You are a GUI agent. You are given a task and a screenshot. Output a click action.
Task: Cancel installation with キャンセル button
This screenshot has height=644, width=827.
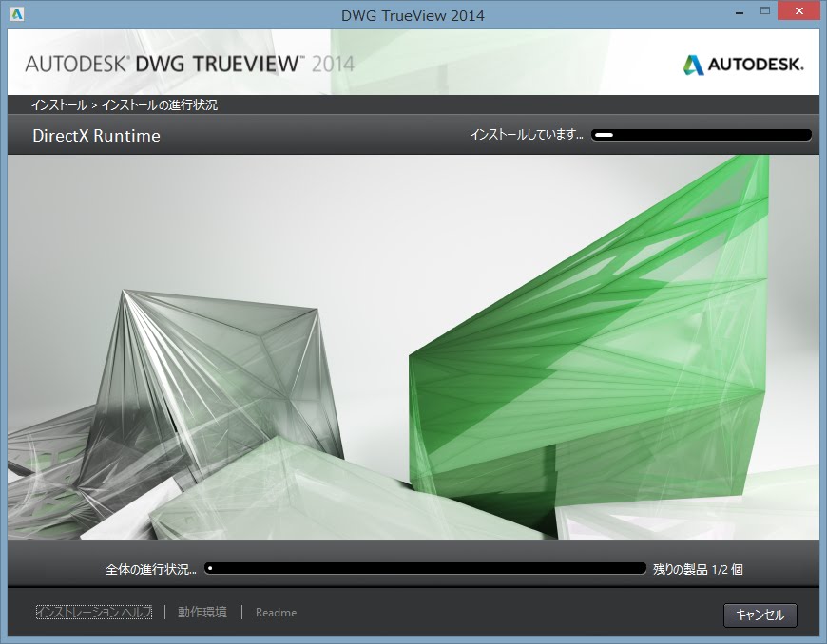click(760, 615)
